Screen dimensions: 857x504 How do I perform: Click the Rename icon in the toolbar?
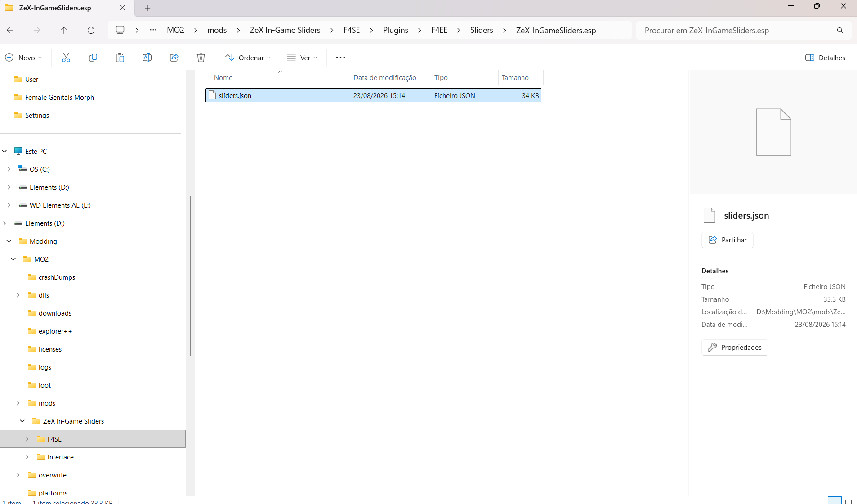147,58
